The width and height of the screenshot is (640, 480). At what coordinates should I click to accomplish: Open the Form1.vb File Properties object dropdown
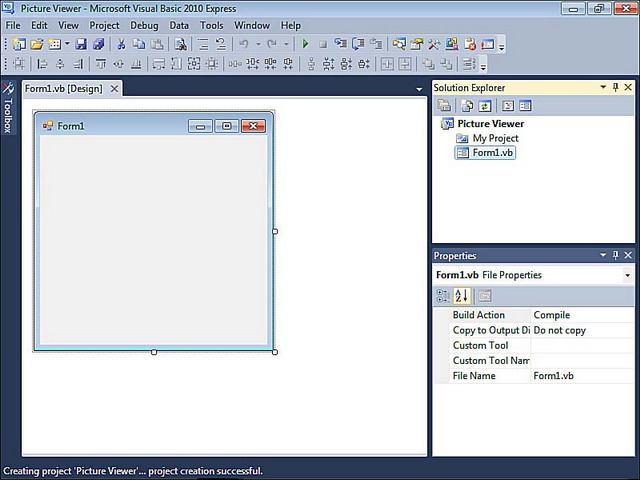[x=627, y=275]
